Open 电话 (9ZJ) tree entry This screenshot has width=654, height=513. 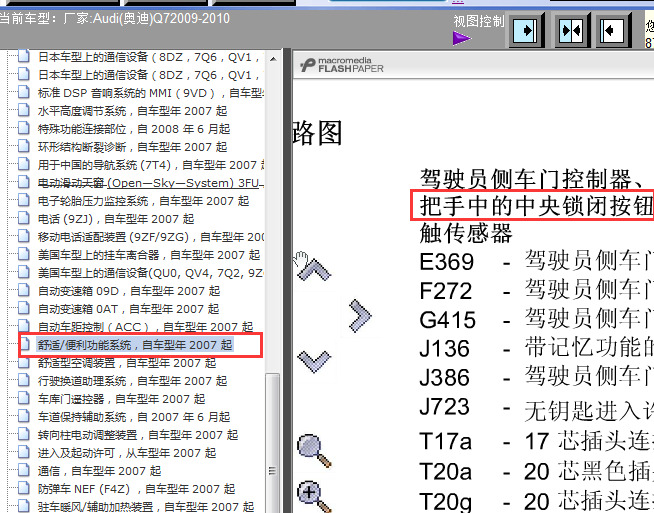point(116,219)
